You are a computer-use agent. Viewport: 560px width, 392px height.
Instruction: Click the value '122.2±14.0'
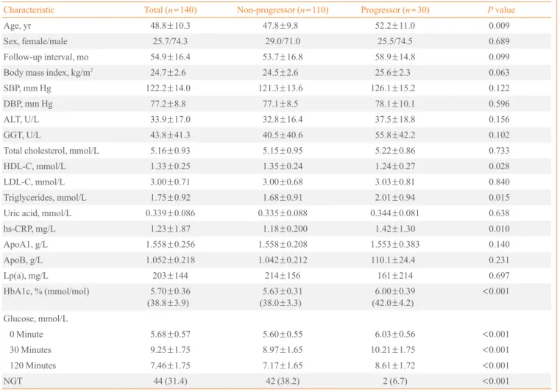169,88
